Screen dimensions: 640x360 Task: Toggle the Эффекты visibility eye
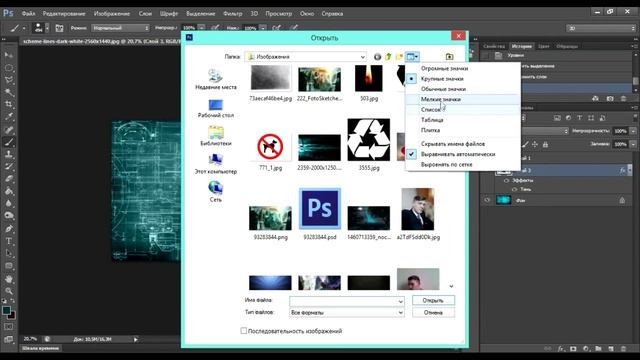tap(507, 180)
